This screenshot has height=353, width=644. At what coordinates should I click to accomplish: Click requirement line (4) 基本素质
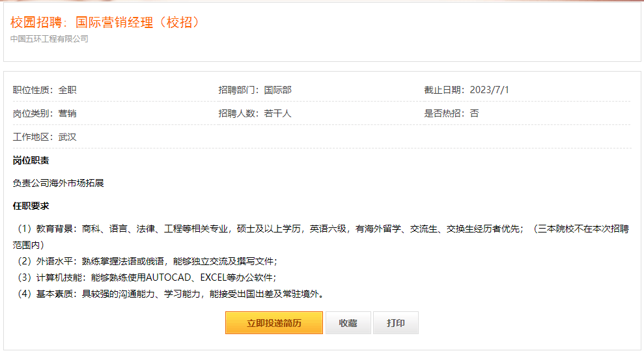click(x=170, y=294)
